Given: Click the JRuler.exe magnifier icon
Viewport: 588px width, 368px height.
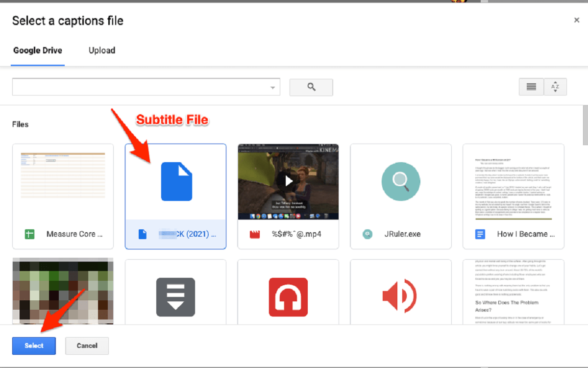Looking at the screenshot, I should pos(401,182).
